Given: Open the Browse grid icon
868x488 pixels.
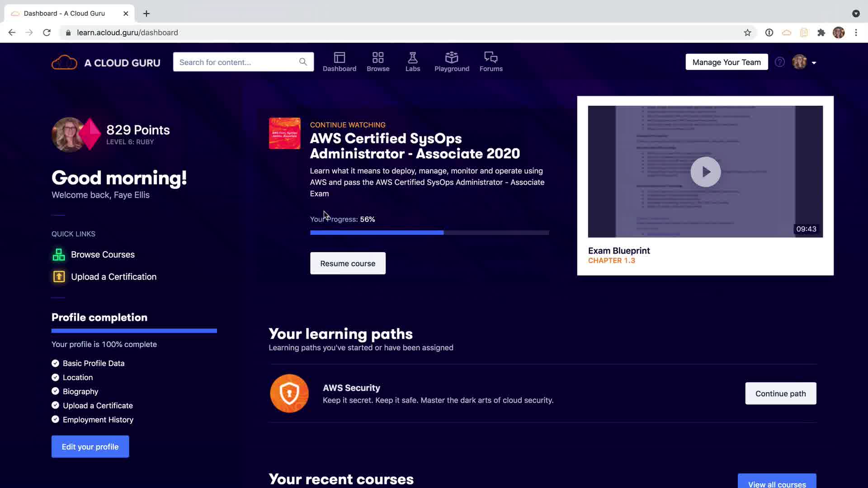Looking at the screenshot, I should (378, 58).
